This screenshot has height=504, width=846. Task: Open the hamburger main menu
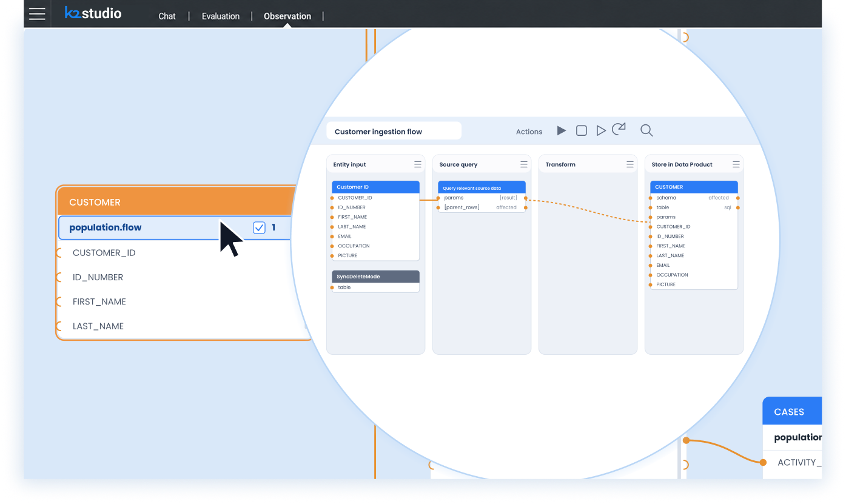[x=37, y=13]
